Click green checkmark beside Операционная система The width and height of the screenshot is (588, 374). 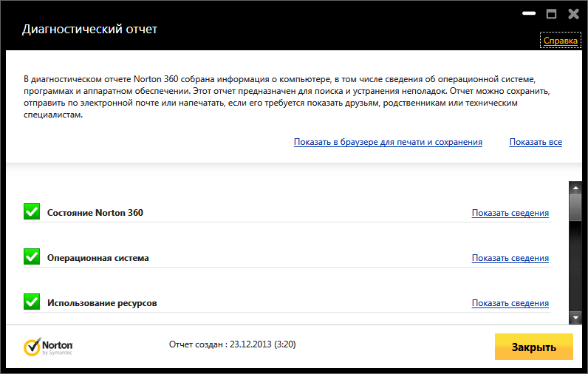pyautogui.click(x=32, y=257)
